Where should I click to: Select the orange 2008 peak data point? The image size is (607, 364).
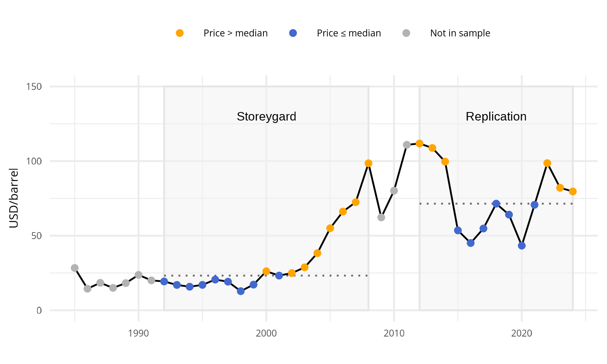coord(368,163)
